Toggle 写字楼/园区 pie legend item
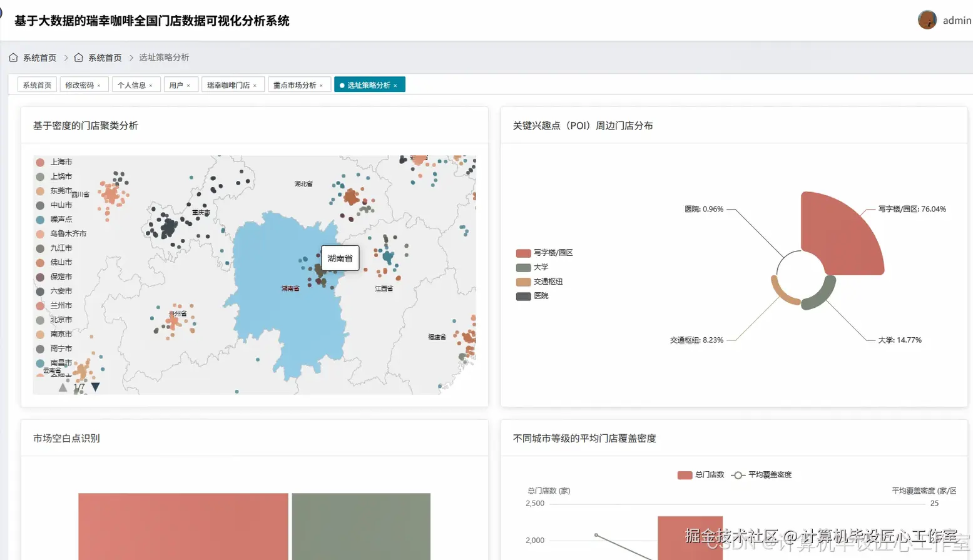Viewport: 973px width, 560px height. (544, 253)
